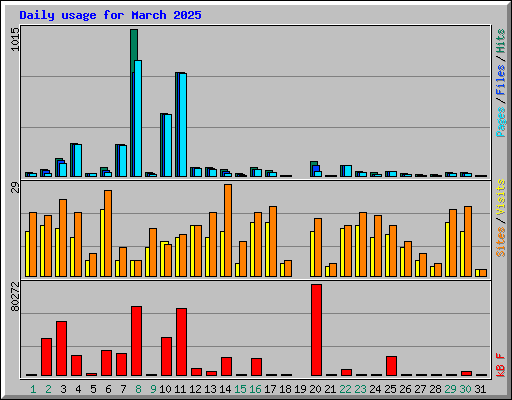Click the orange visits bar for day 6

108,233
